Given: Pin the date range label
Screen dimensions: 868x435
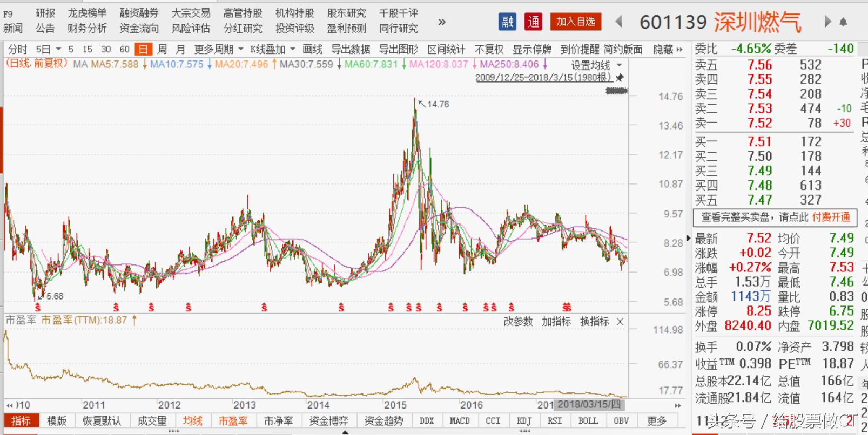Looking at the screenshot, I should (620, 78).
